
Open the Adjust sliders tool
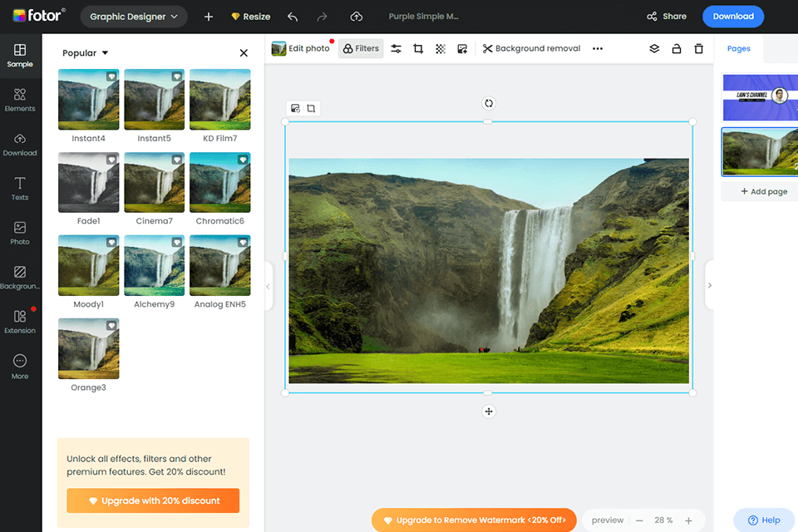pyautogui.click(x=396, y=48)
